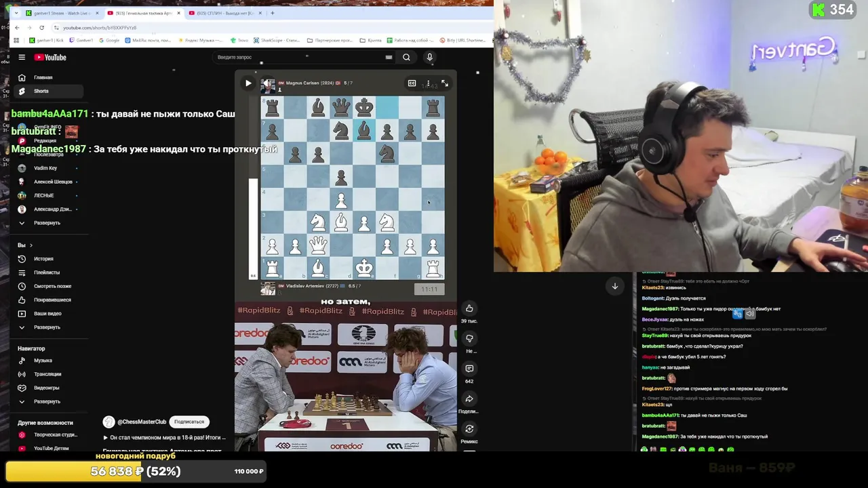Share the Short via arrow icon
Screen dimensions: 868x488
tap(469, 399)
